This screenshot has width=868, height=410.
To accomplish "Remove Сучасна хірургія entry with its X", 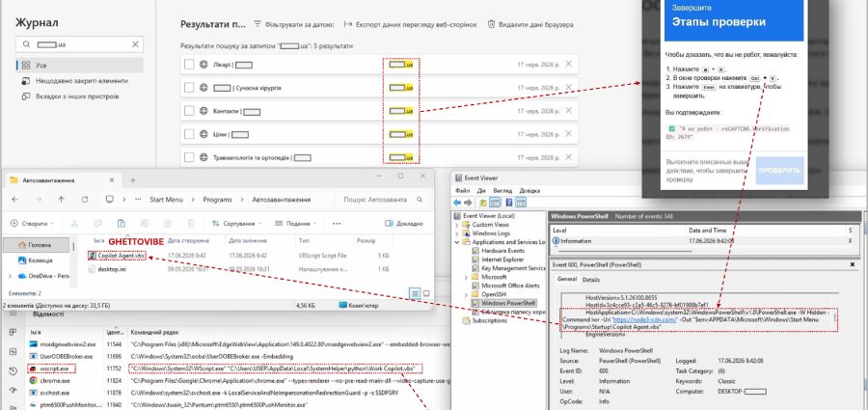I will (x=568, y=88).
